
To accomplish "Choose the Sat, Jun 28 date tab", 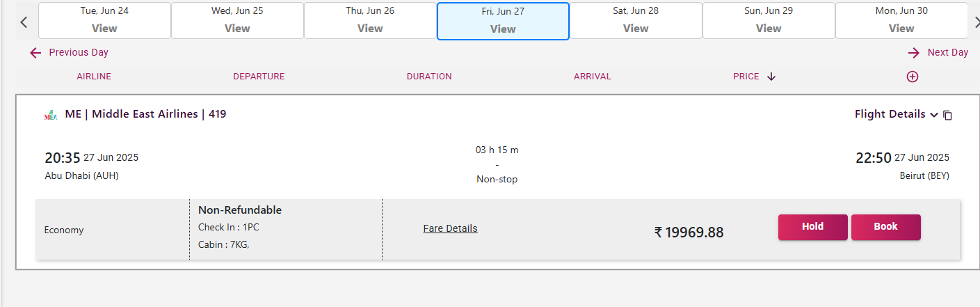I will [636, 20].
